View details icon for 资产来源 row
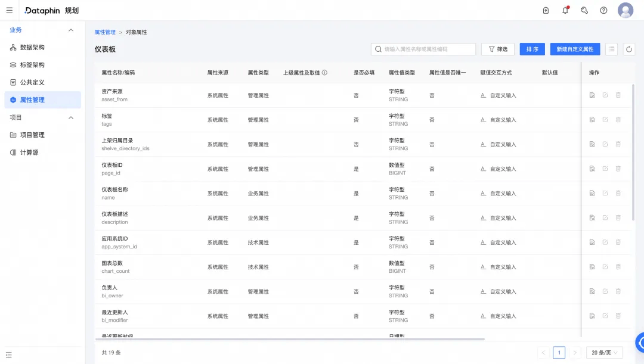Image resolution: width=644 pixels, height=364 pixels. (592, 95)
